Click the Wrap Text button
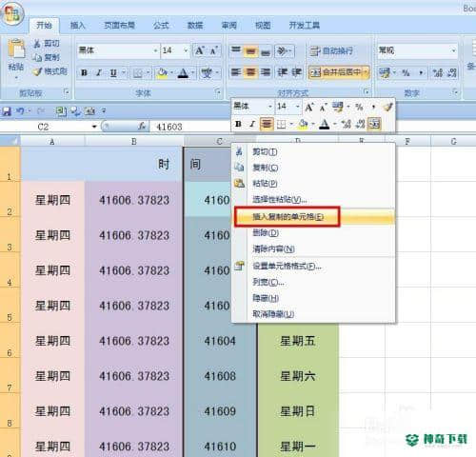This screenshot has height=457, width=476. pos(331,50)
